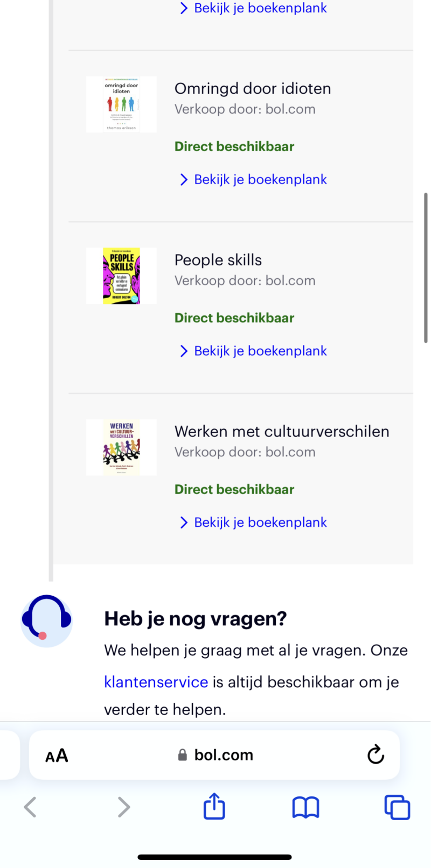Tap the Safari back arrow

(x=31, y=807)
